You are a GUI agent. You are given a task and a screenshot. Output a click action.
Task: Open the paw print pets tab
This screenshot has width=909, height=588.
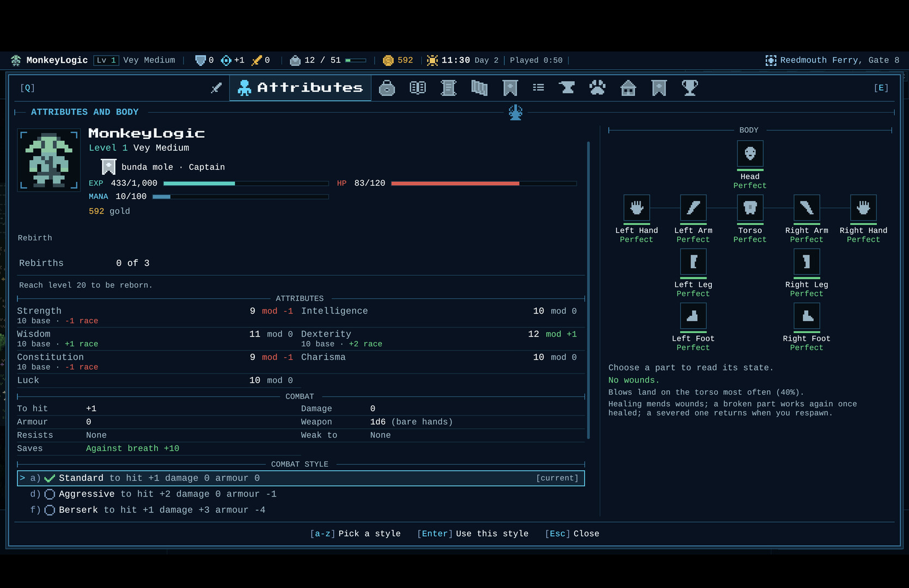click(597, 88)
